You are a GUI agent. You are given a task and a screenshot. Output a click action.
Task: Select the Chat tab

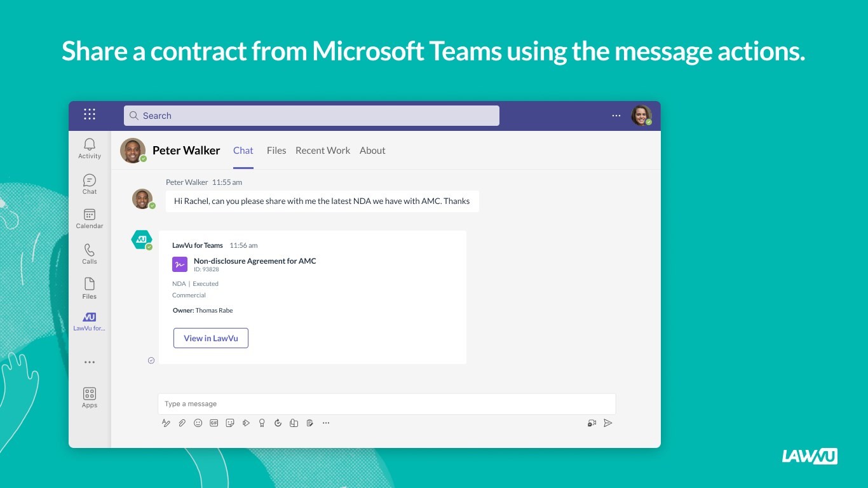(x=243, y=151)
